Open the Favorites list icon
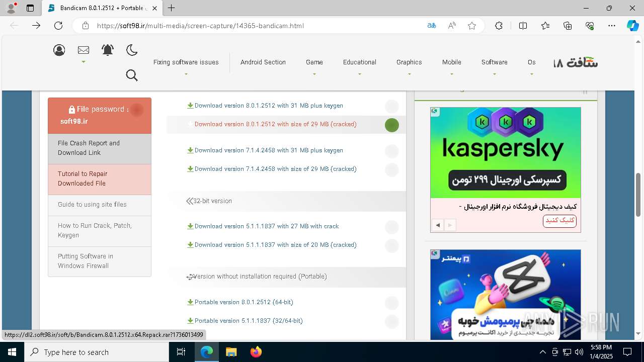The height and width of the screenshot is (362, 644). 545,26
